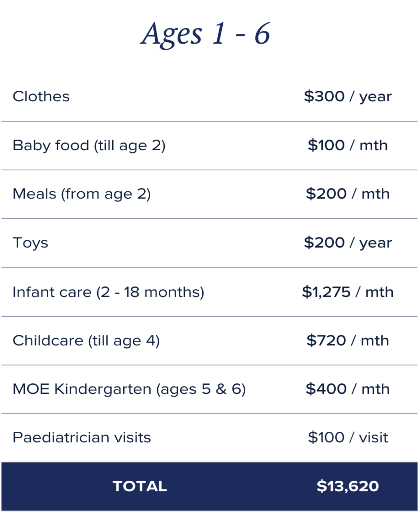Click the TOTAL label in the navy bar
420x513 pixels.
click(140, 486)
